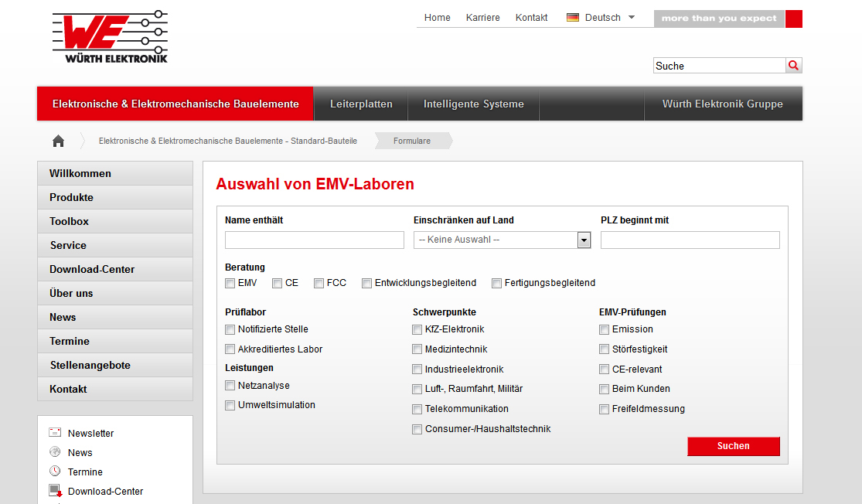Image resolution: width=862 pixels, height=504 pixels.
Task: Enable the Emission checkbox
Action: click(x=604, y=330)
